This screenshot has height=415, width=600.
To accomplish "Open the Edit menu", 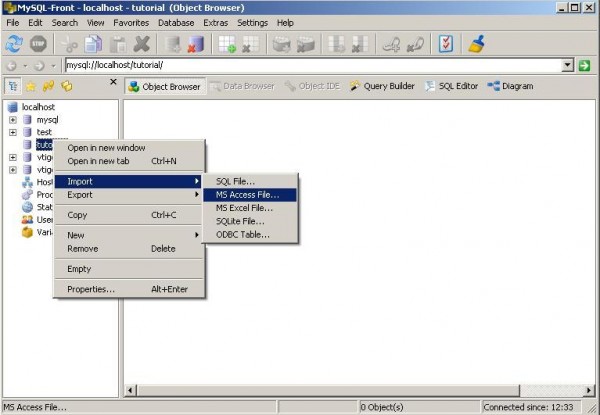I will pos(35,23).
